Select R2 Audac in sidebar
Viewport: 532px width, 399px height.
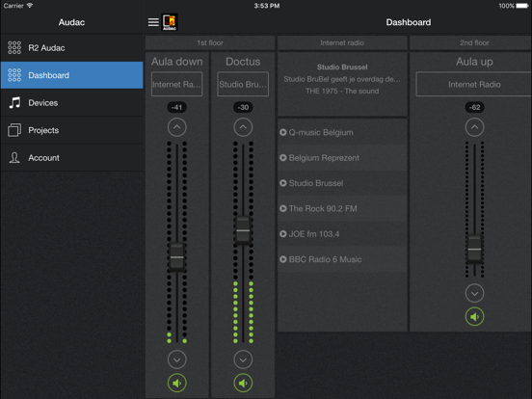tap(72, 48)
